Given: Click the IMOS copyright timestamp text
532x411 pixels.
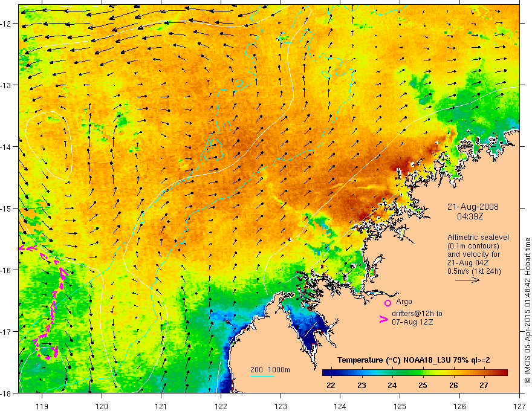Looking at the screenshot, I should coord(528,312).
